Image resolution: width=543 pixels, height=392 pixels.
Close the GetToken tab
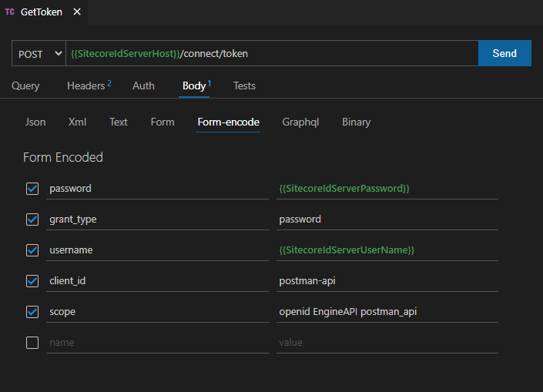[76, 12]
